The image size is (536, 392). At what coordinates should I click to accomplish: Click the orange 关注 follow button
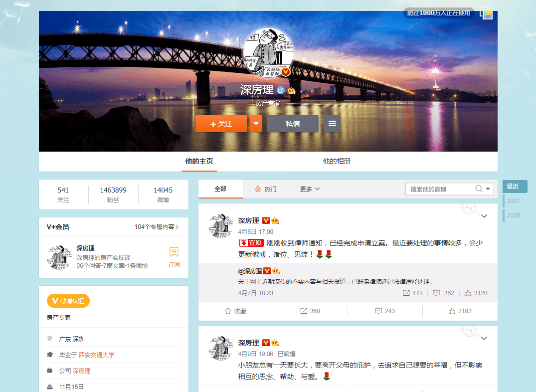[221, 124]
